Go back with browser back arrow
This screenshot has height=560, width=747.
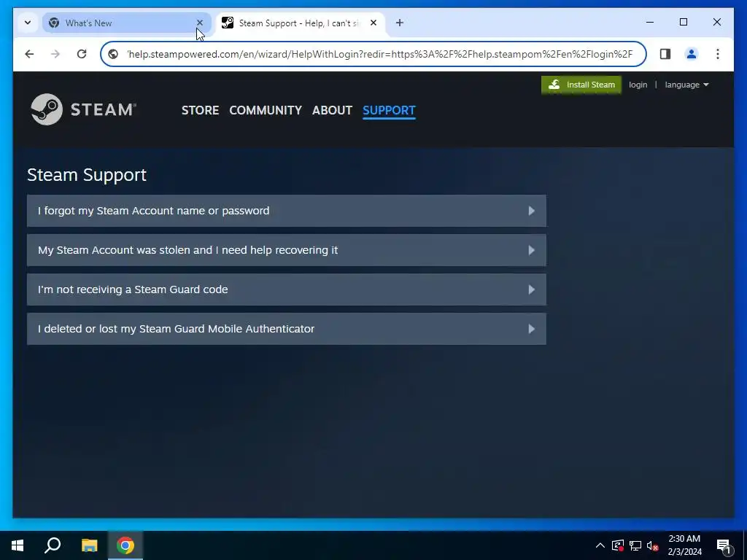point(29,54)
